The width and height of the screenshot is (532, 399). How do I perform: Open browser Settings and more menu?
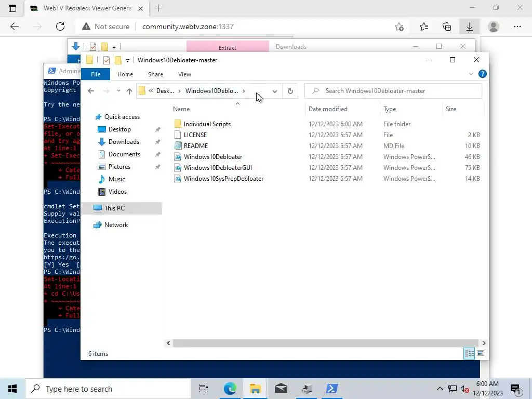517,26
